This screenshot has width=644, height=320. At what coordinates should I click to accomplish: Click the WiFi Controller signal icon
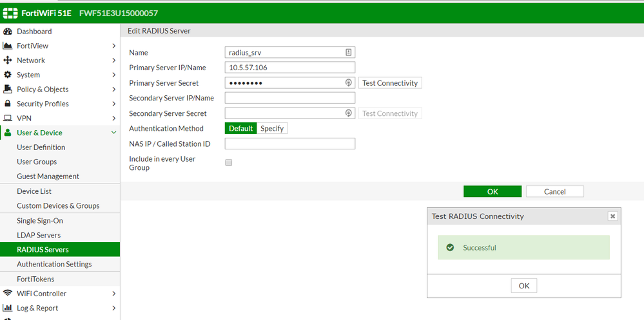(7, 294)
